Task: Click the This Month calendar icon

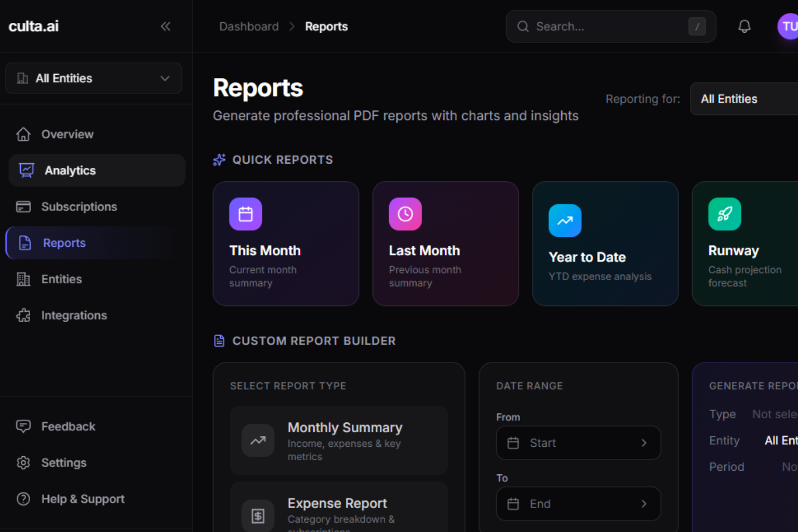Action: [245, 214]
